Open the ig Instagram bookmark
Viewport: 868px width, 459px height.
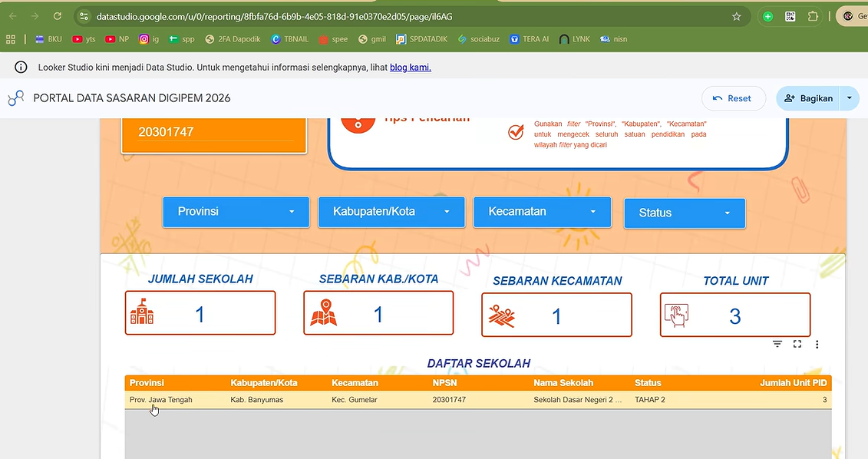point(149,38)
